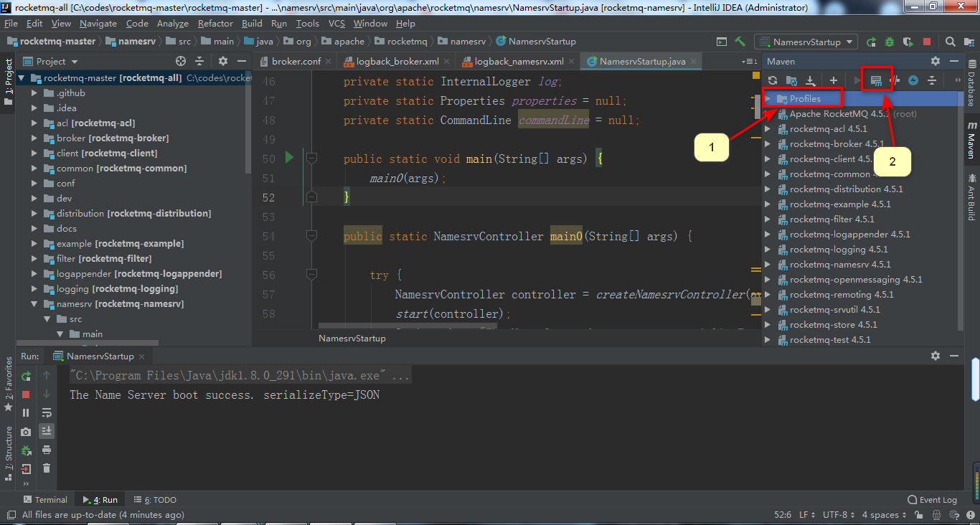Toggle scroll to end in Run console
This screenshot has height=525, width=980.
point(47,431)
